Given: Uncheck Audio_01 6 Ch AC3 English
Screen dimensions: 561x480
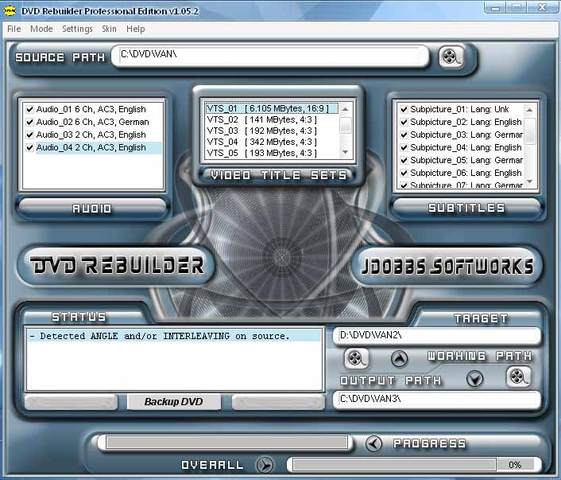Looking at the screenshot, I should [x=30, y=109].
